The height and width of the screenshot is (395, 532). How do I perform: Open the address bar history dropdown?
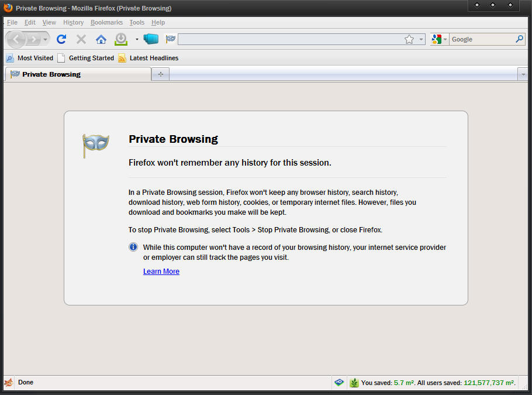click(421, 39)
